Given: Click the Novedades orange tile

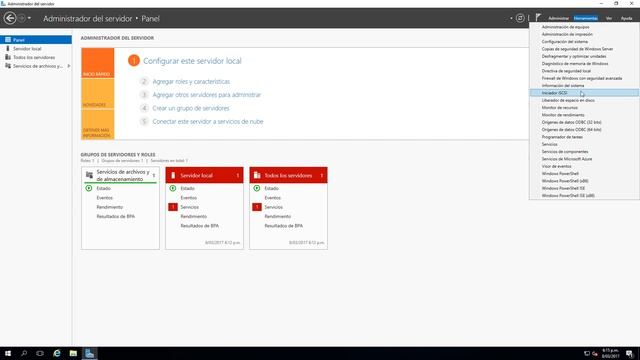Looking at the screenshot, I should point(98,94).
